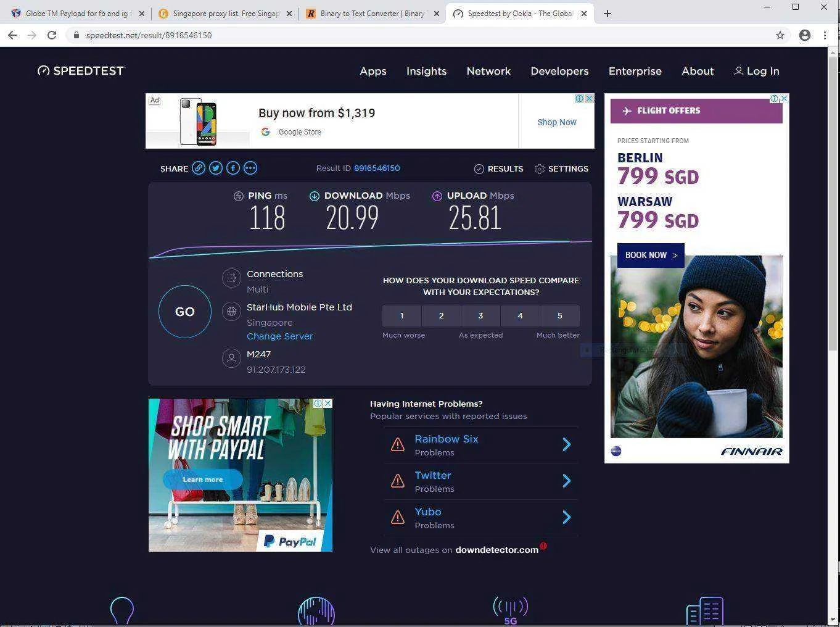This screenshot has width=840, height=627.
Task: Click the Connections icon
Action: (x=231, y=278)
